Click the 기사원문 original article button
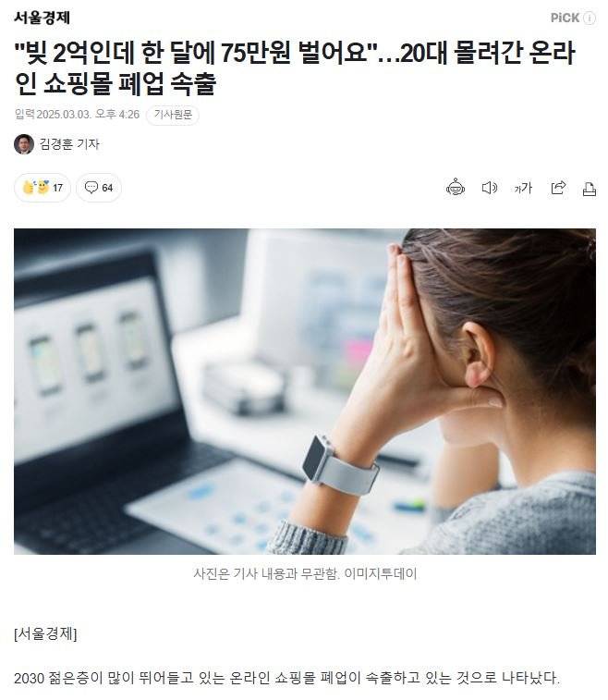The width and height of the screenshot is (608, 700). pos(173,115)
